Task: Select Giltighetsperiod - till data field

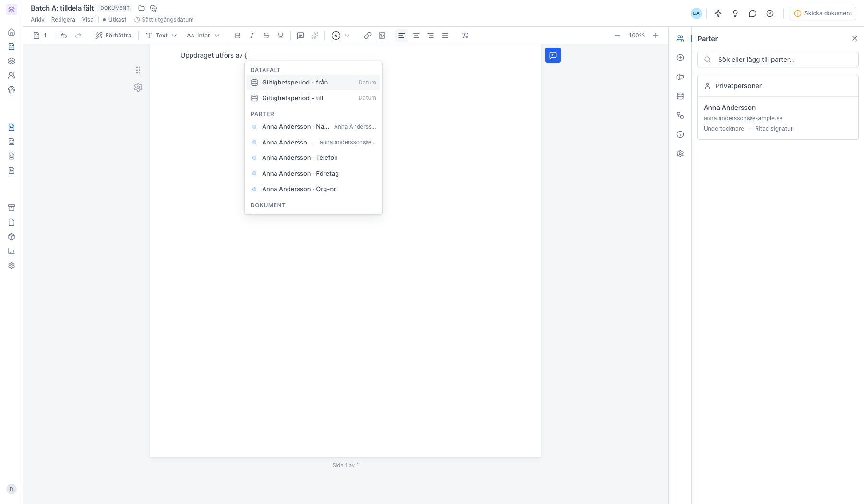Action: pos(313,98)
